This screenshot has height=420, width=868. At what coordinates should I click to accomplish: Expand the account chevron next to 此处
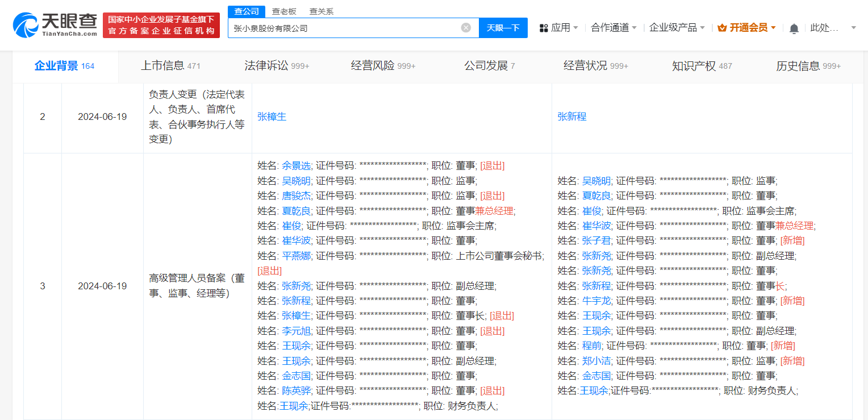853,27
